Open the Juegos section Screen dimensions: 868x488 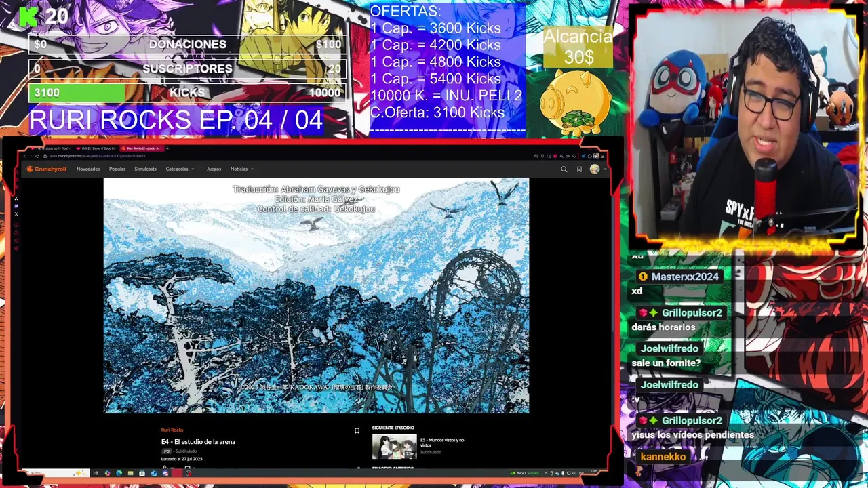tap(214, 169)
